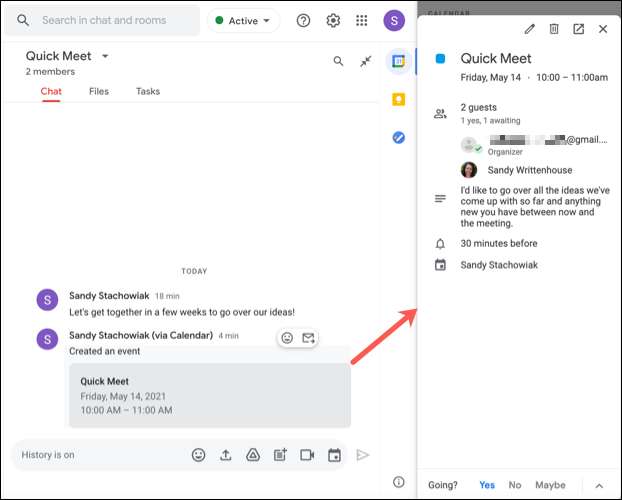This screenshot has width=622, height=500.
Task: Open the settings gear
Action: click(333, 20)
